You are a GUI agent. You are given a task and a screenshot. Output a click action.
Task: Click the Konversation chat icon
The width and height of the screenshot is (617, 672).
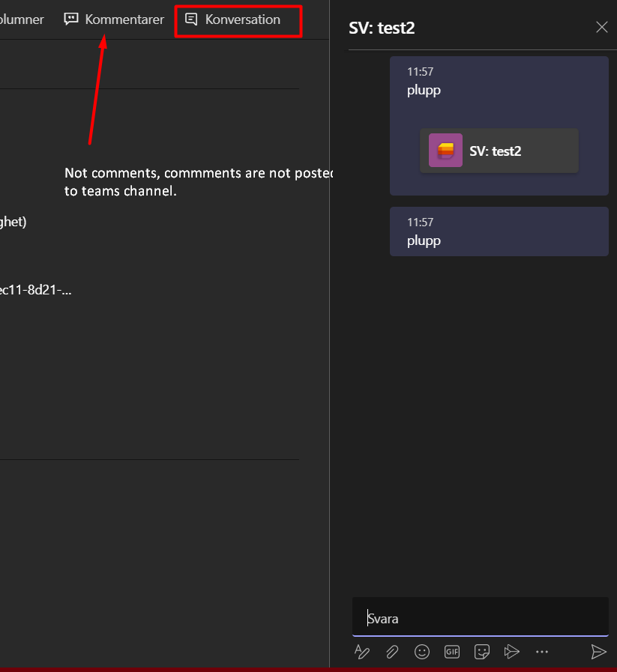(193, 19)
